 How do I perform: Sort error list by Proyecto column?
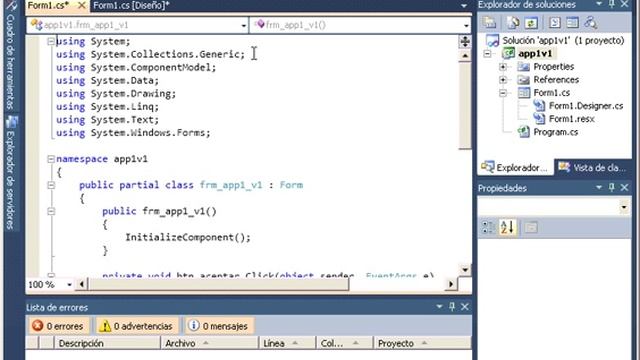(x=422, y=343)
